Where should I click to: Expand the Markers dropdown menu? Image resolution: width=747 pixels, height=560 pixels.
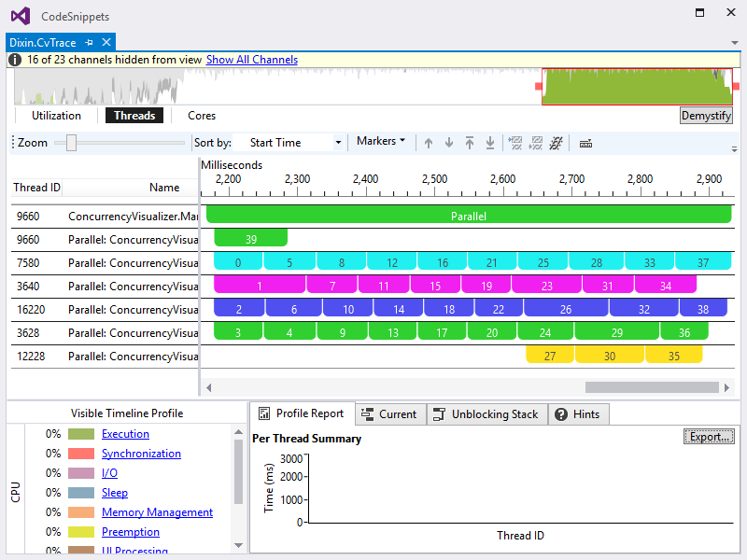tap(381, 141)
